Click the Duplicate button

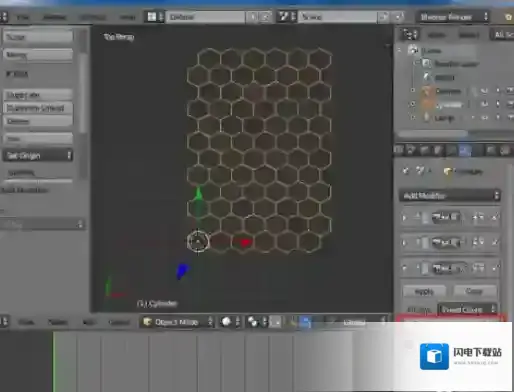[38, 95]
